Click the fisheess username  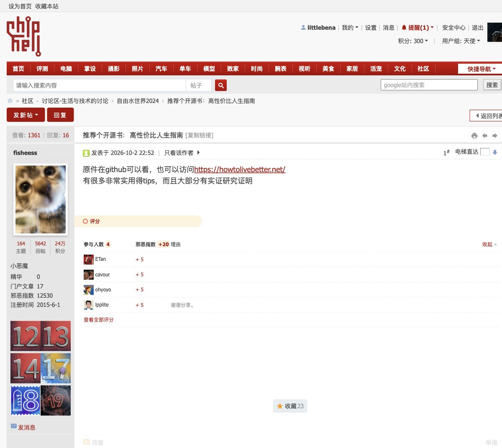point(25,153)
